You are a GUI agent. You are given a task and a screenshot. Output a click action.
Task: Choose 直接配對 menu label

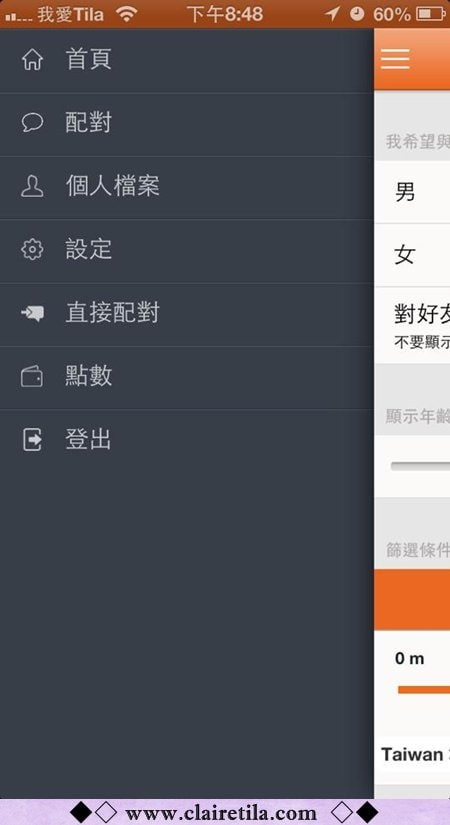tap(113, 313)
